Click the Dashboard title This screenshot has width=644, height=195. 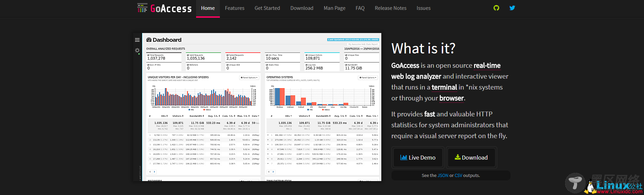(164, 40)
